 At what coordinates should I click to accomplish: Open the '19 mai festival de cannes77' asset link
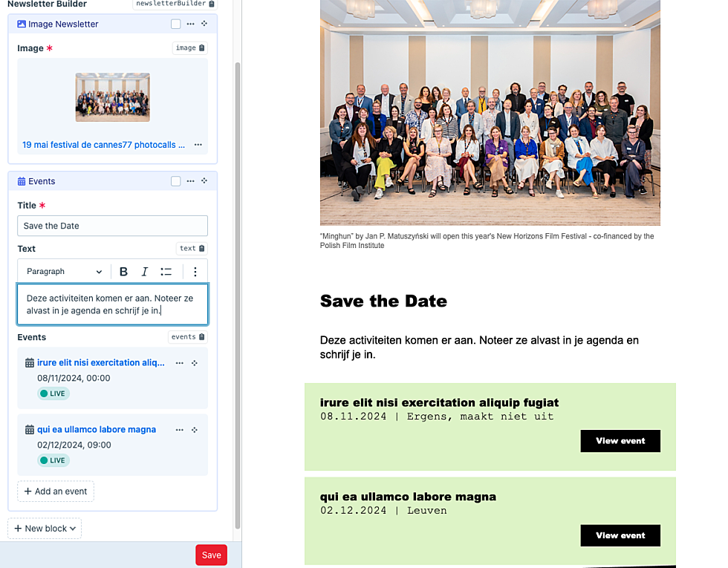click(103, 145)
